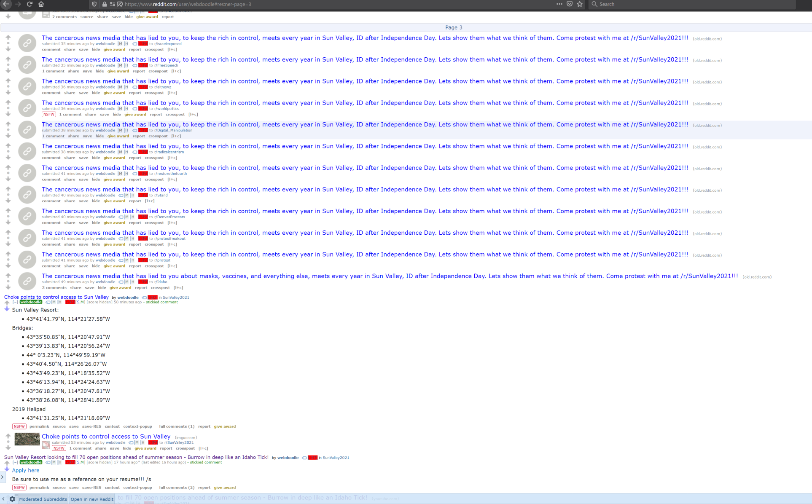The width and height of the screenshot is (812, 504).
Task: Open the Moderated Subreddits tab in bottom bar
Action: coord(43,499)
